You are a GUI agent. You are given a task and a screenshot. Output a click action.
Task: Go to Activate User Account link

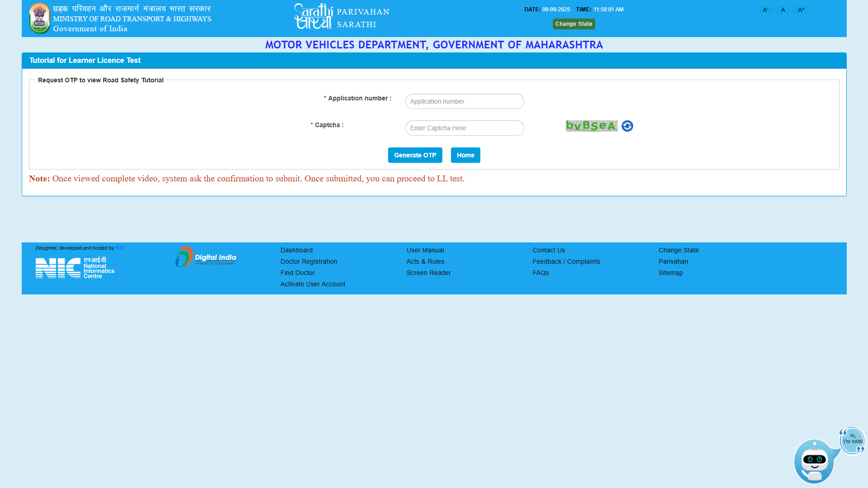pos(313,284)
